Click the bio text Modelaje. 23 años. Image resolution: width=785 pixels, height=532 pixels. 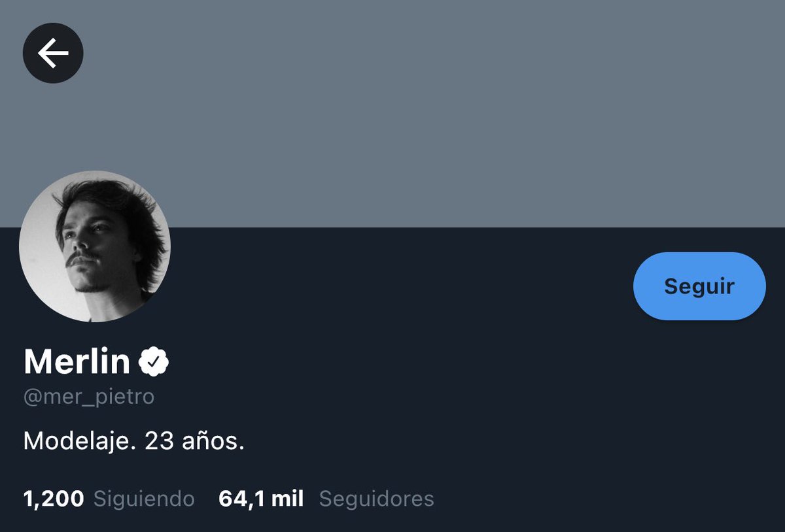134,442
